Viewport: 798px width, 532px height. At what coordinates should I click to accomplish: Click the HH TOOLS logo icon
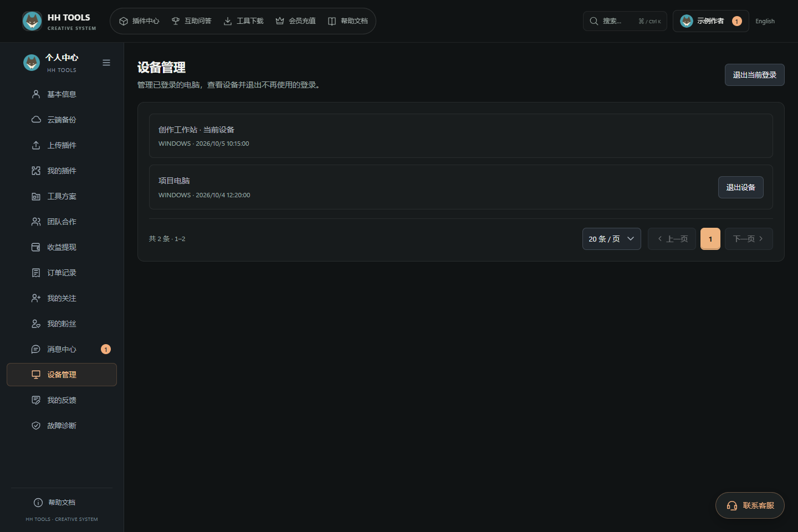tap(32, 21)
